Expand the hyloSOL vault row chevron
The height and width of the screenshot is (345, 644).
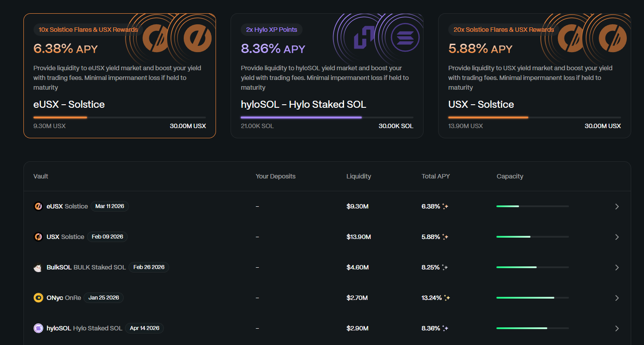click(x=617, y=328)
